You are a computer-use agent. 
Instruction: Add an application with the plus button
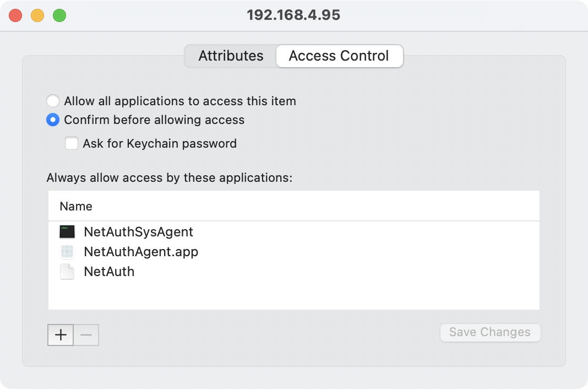[x=61, y=334]
